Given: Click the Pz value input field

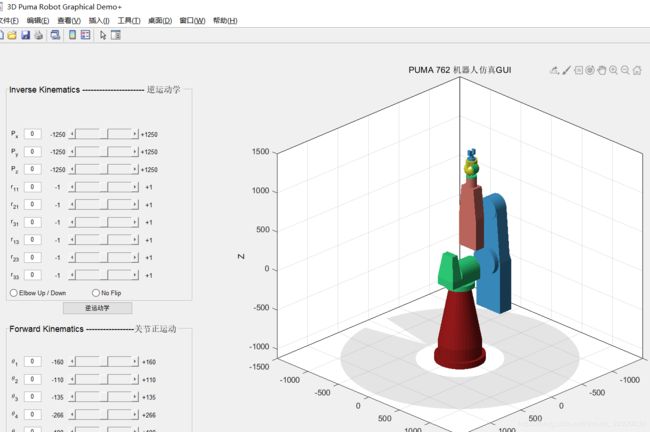Looking at the screenshot, I should [x=32, y=169].
